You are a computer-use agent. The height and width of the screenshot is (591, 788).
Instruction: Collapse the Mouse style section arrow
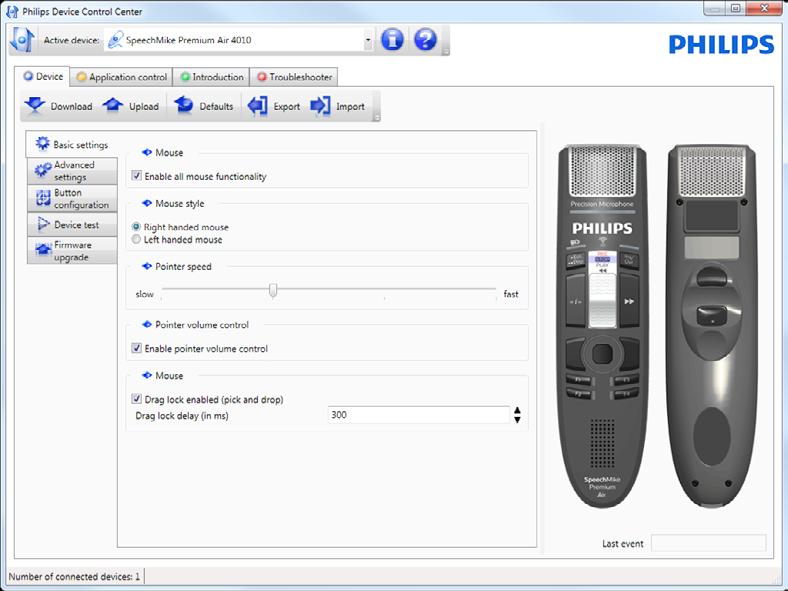[147, 203]
